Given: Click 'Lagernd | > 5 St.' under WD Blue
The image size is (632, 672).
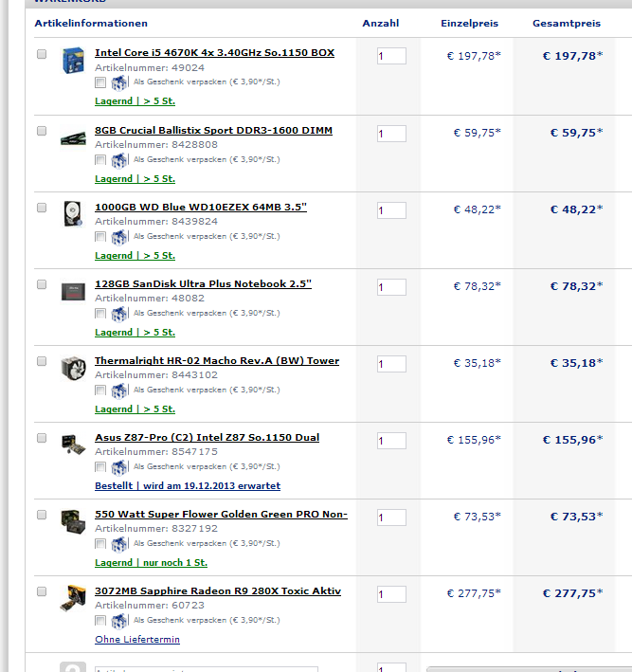Looking at the screenshot, I should tap(135, 255).
